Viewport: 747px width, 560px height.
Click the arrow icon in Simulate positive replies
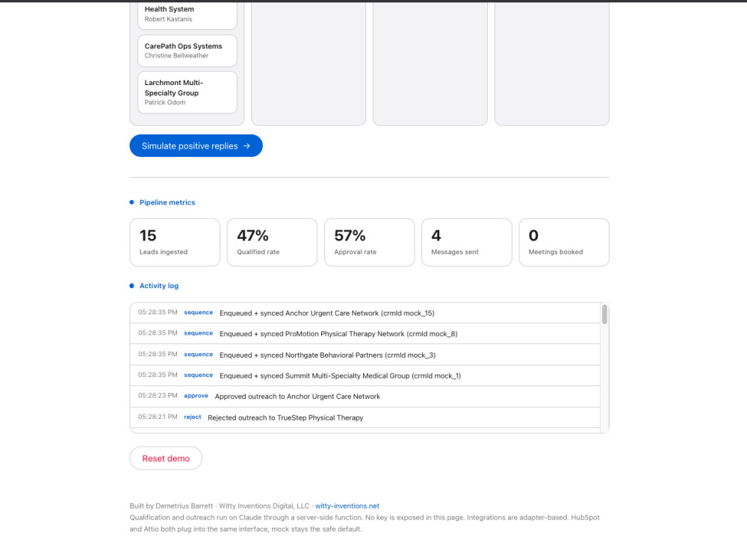tap(247, 146)
